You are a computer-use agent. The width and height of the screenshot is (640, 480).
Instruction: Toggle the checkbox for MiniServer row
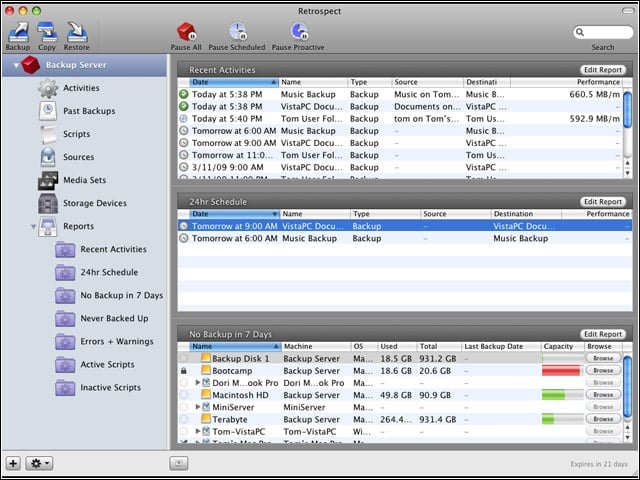184,407
